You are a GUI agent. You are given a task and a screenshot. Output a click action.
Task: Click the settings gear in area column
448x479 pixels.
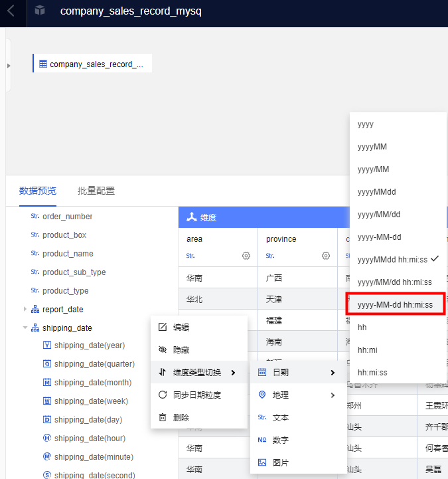246,256
